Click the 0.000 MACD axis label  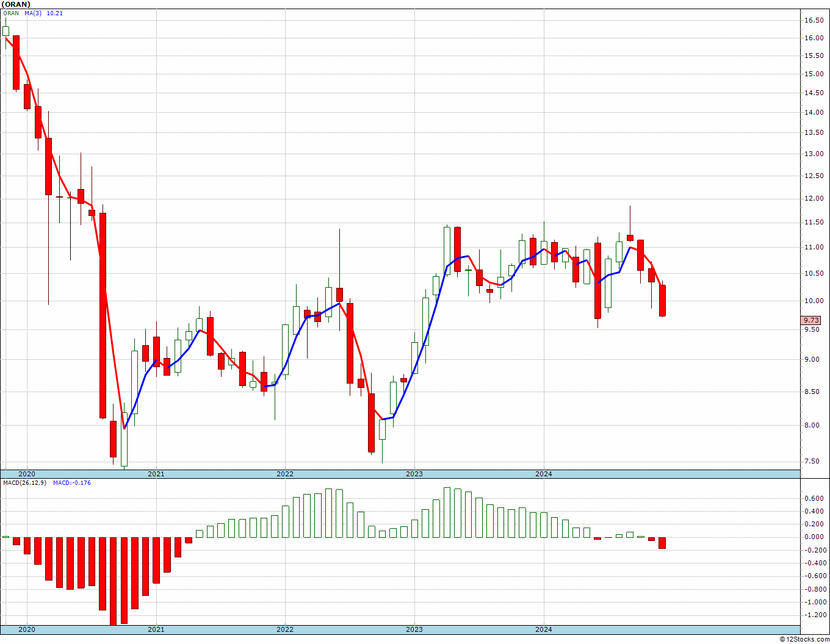[814, 537]
